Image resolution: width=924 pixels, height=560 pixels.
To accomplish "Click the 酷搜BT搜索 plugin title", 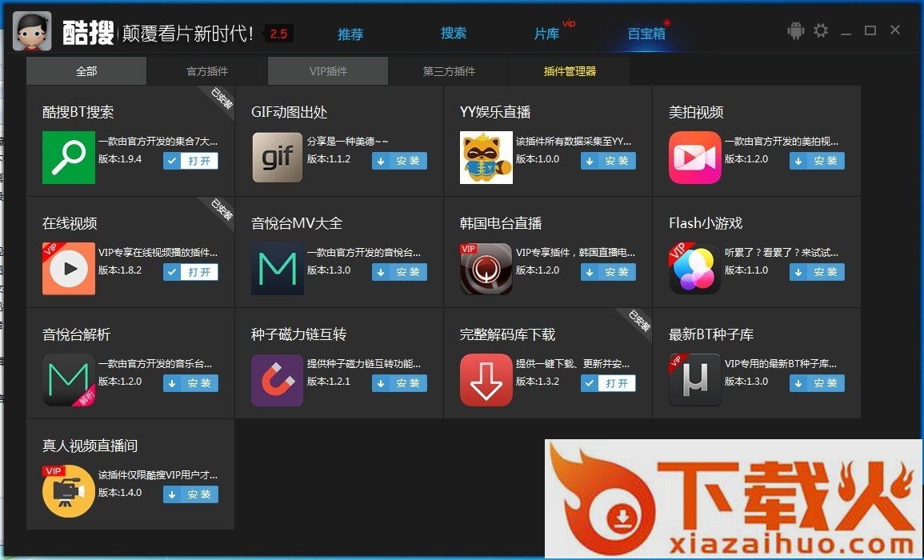I will click(x=78, y=112).
